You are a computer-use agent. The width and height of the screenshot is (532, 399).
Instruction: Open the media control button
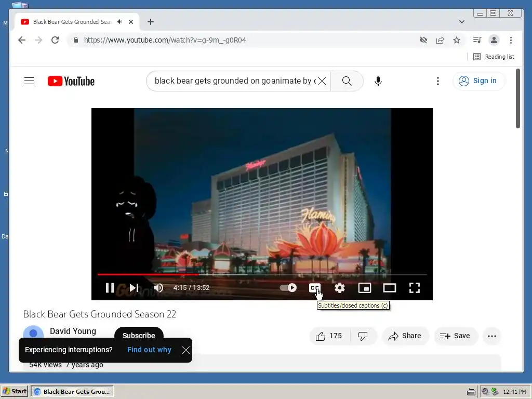tap(477, 40)
